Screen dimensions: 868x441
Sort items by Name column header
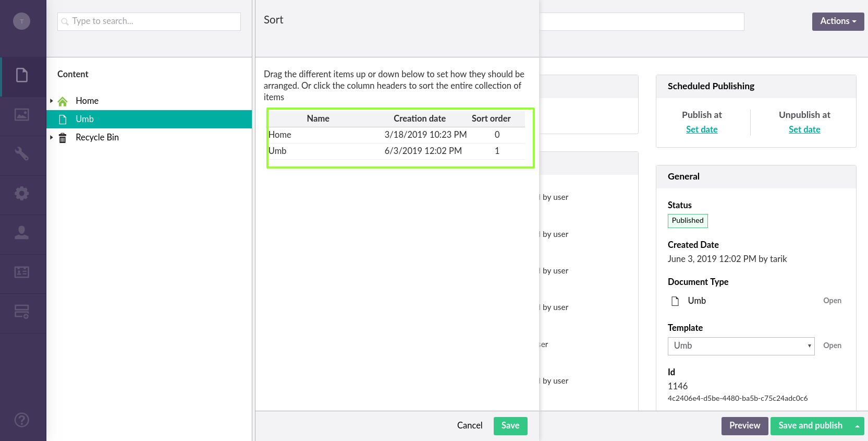click(x=317, y=118)
